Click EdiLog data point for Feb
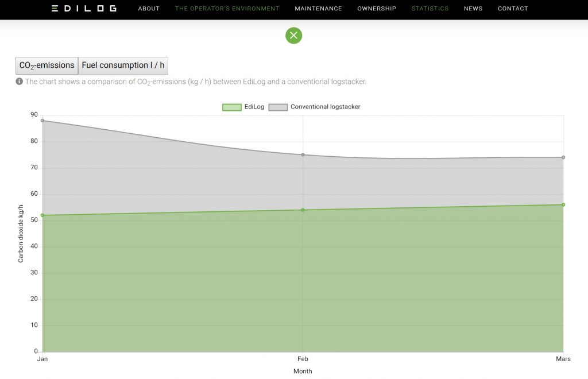The height and width of the screenshot is (379, 588). click(303, 210)
